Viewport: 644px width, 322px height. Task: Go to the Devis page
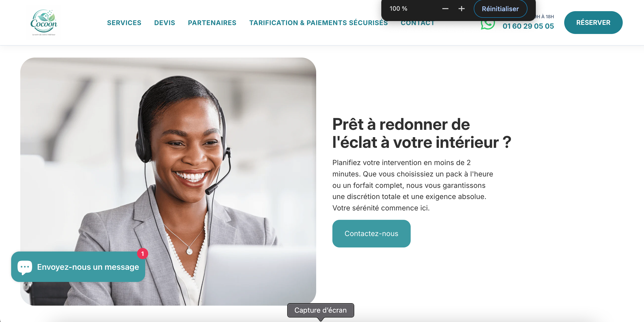point(165,23)
